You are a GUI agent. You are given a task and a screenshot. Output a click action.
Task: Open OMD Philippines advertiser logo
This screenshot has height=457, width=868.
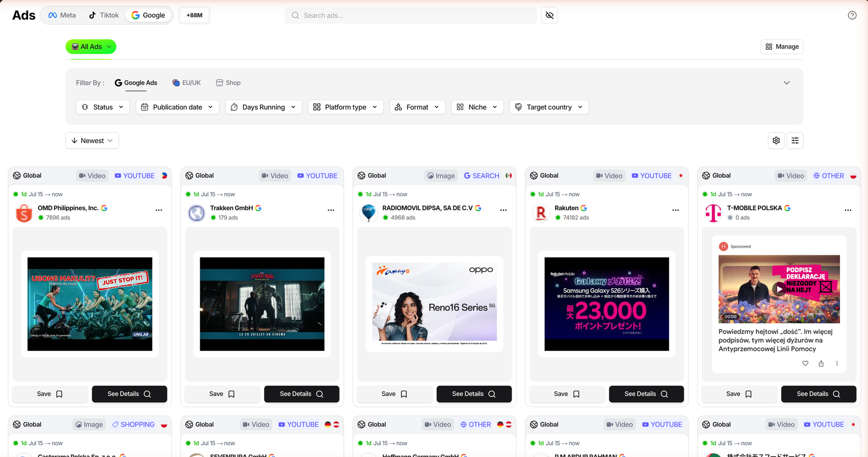[x=24, y=213]
